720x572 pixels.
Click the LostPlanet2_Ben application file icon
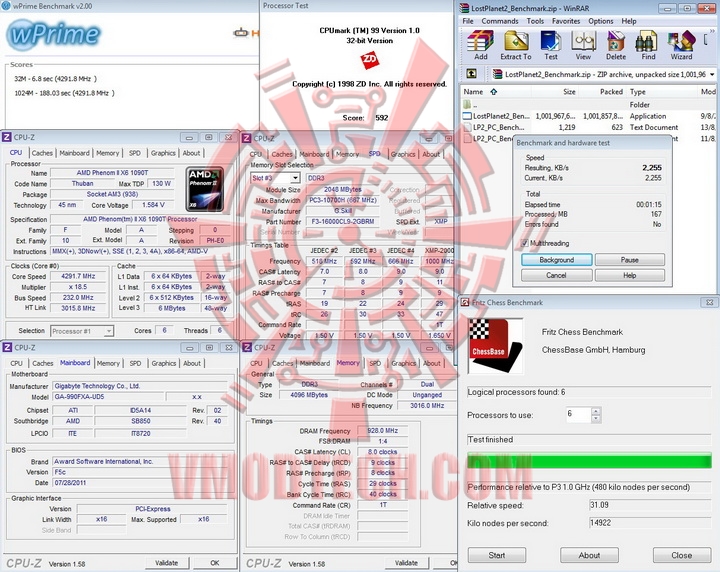(467, 116)
